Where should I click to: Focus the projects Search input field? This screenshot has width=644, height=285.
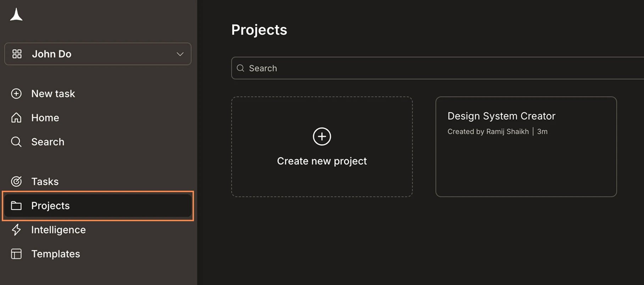click(438, 68)
